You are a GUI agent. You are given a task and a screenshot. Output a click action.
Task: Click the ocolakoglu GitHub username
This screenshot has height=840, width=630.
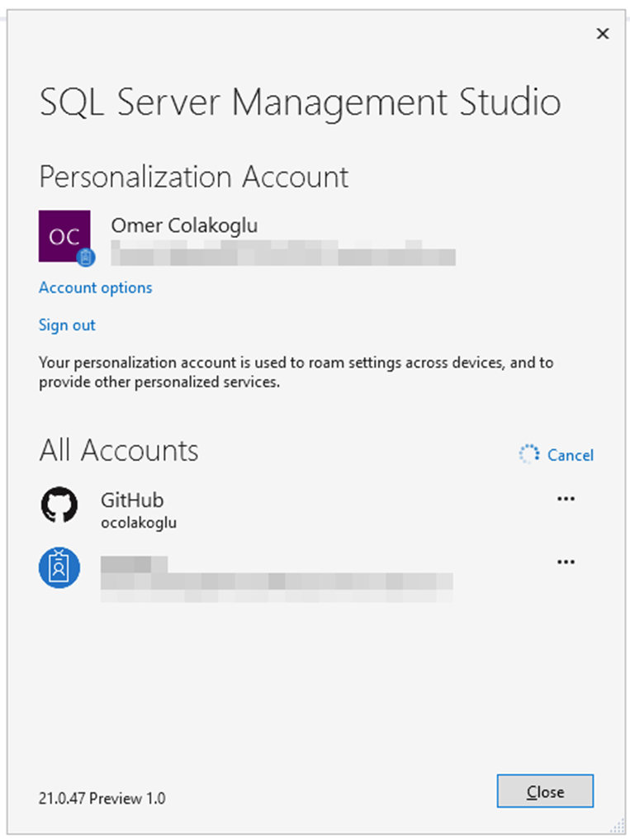[x=139, y=522]
